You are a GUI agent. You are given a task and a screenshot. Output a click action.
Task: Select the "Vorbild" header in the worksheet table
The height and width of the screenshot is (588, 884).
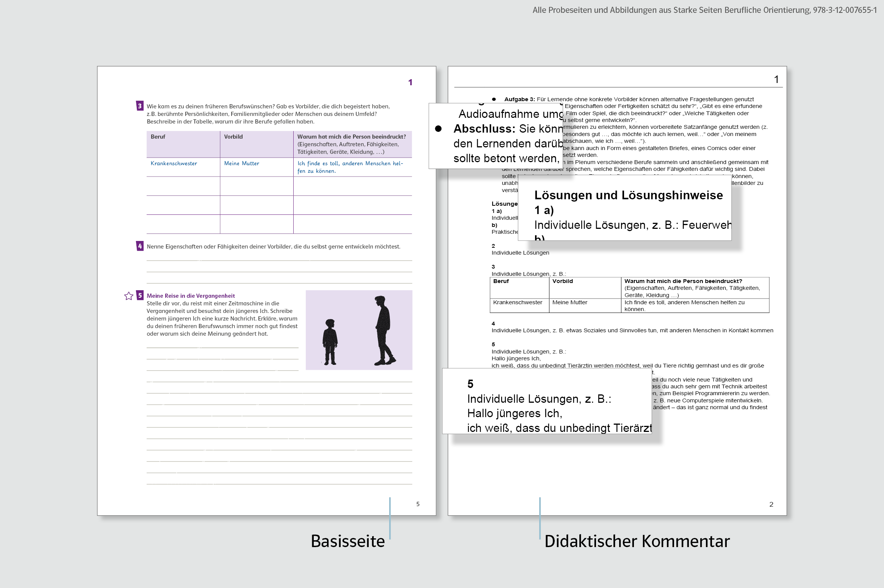[233, 137]
